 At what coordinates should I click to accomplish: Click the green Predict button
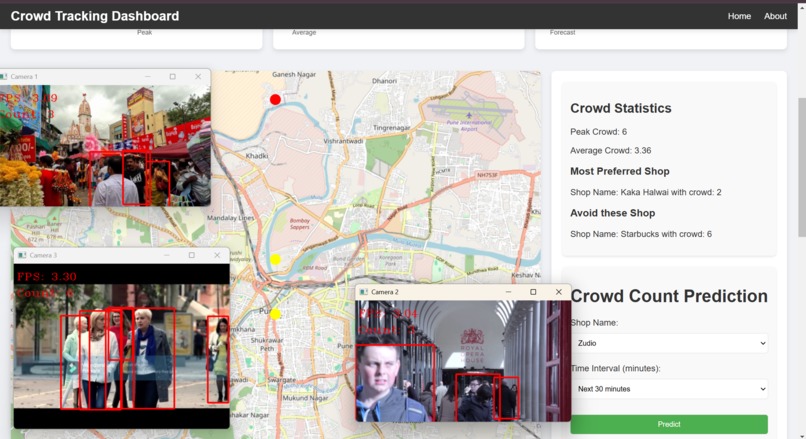click(x=669, y=424)
